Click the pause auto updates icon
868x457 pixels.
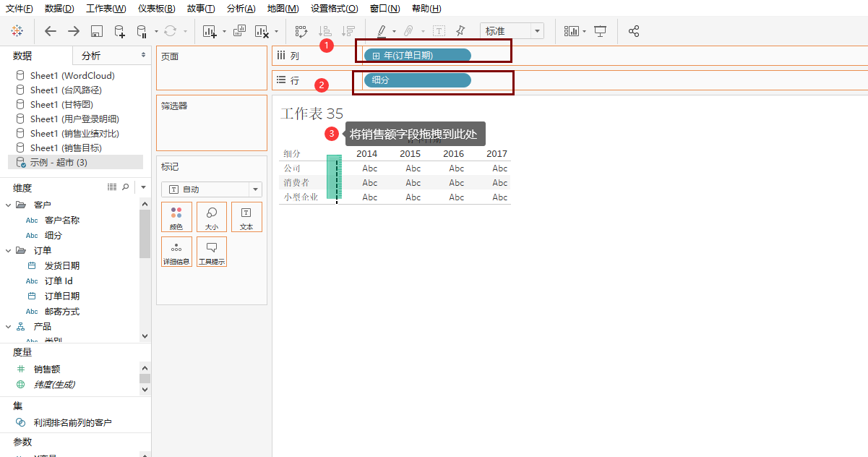[142, 31]
